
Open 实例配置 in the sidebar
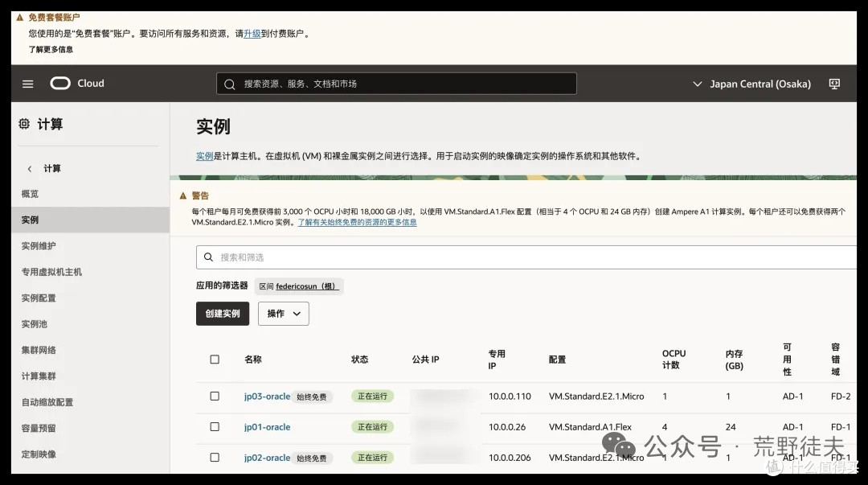(x=39, y=298)
